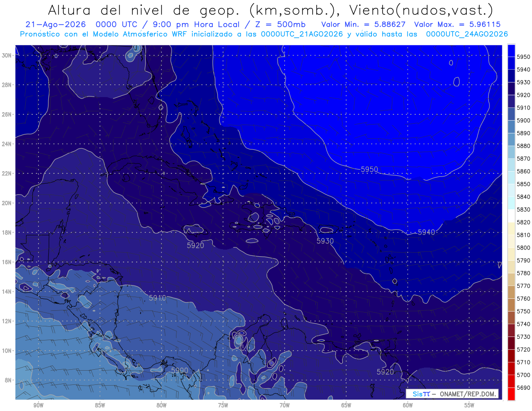This screenshot has height=411, width=532.
Task: Click the 5940 contour label on map
Action: pyautogui.click(x=426, y=232)
